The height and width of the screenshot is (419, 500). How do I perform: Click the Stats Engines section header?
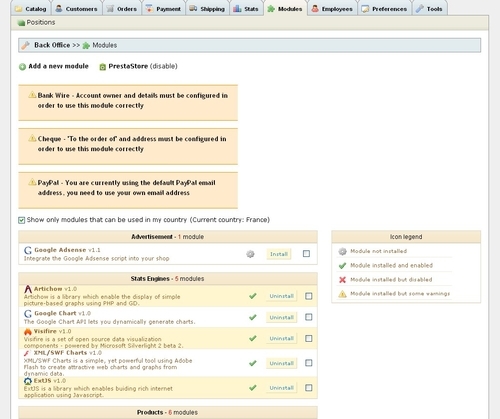pos(168,279)
